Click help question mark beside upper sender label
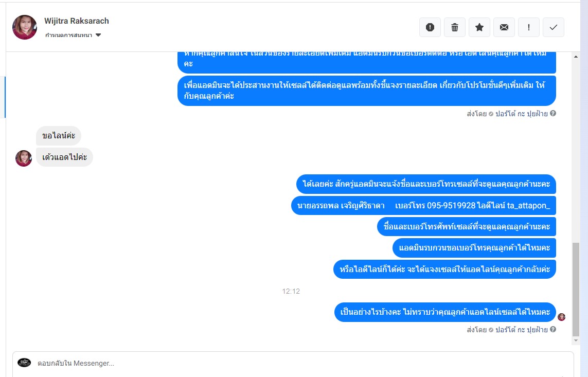Screen dimensions: 588x377 553,113
